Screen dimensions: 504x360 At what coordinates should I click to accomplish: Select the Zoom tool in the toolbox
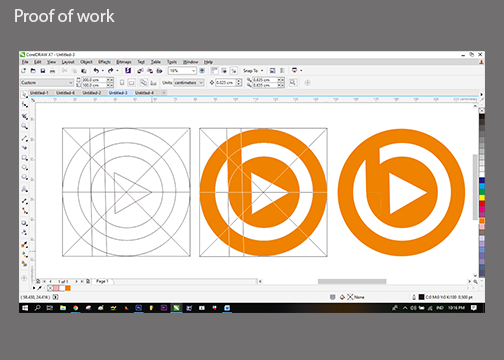(x=24, y=126)
